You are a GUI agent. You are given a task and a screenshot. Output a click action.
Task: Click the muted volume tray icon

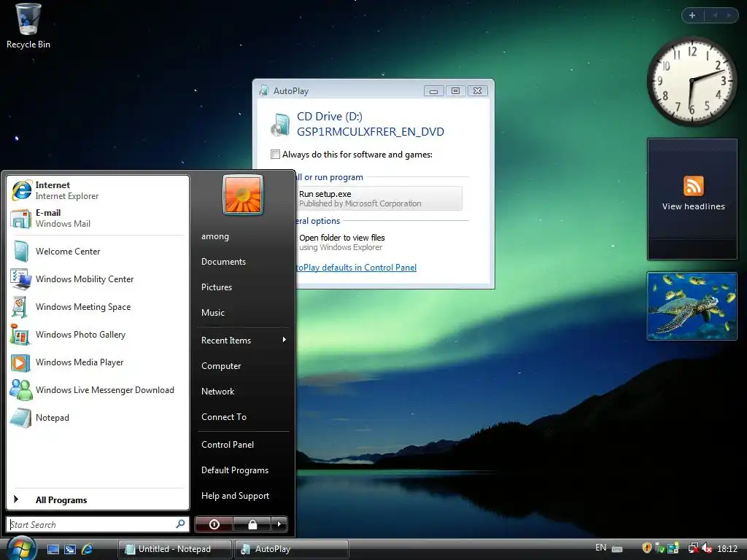[x=707, y=548]
